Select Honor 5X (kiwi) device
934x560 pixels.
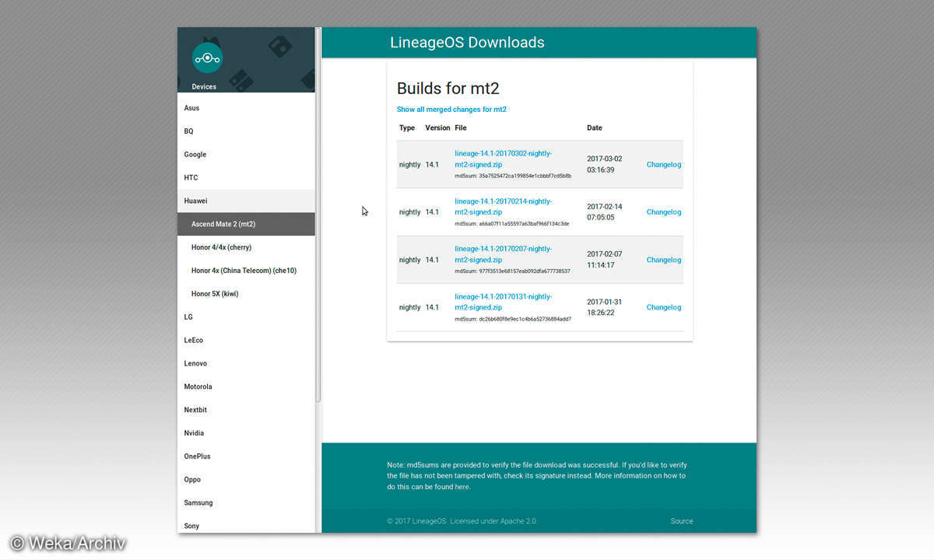(246, 294)
